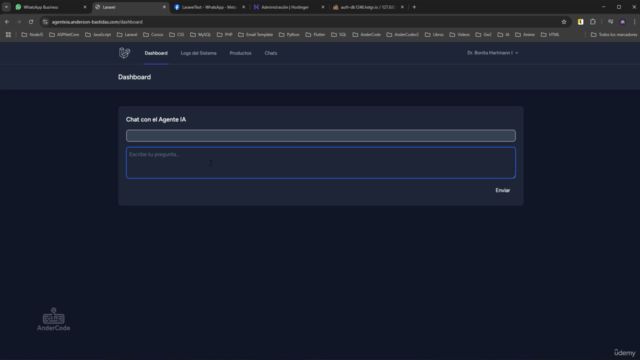Viewport: 640px width, 360px height.
Task: Open the ASPNetCore bookmarks folder
Action: 64,35
